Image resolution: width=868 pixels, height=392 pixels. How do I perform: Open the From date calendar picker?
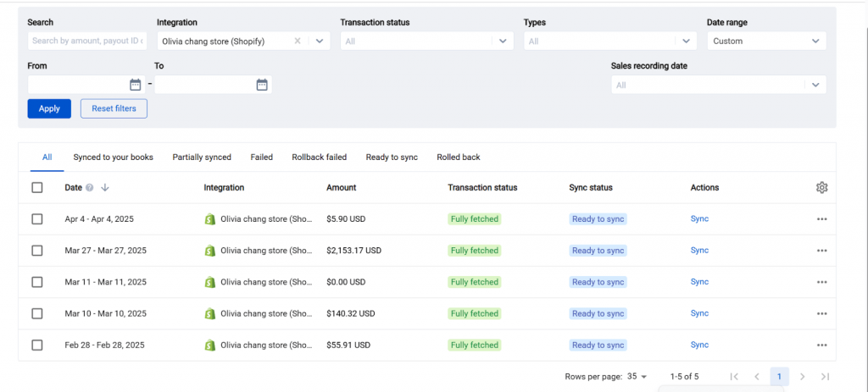pyautogui.click(x=135, y=85)
